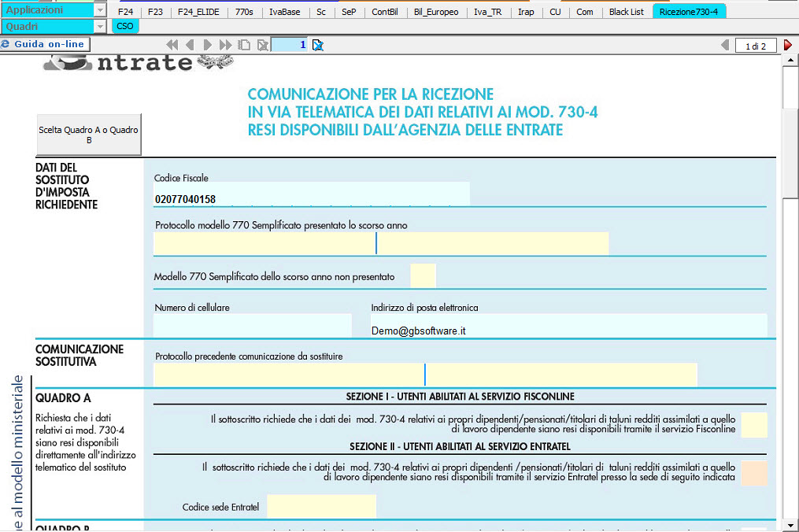
Task: Select the Ricezione730-4 tab
Action: (689, 12)
